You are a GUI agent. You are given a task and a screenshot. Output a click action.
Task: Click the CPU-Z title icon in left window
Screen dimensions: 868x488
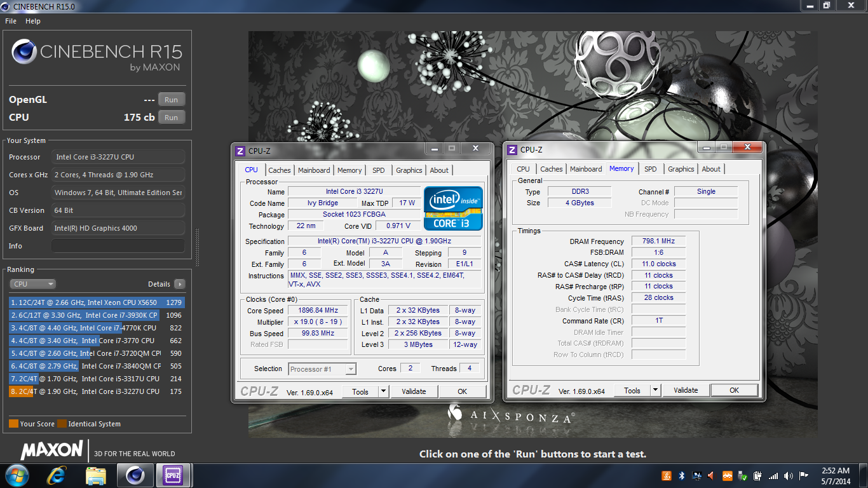click(240, 151)
